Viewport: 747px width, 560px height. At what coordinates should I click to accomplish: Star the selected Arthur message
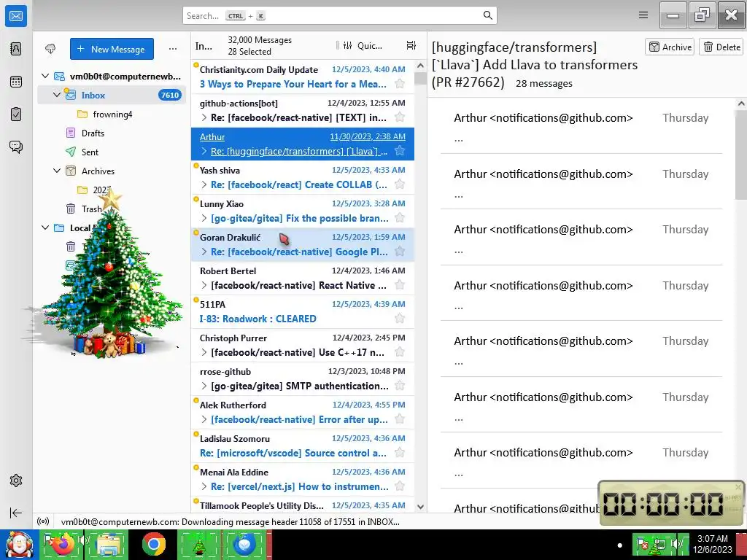pyautogui.click(x=400, y=151)
